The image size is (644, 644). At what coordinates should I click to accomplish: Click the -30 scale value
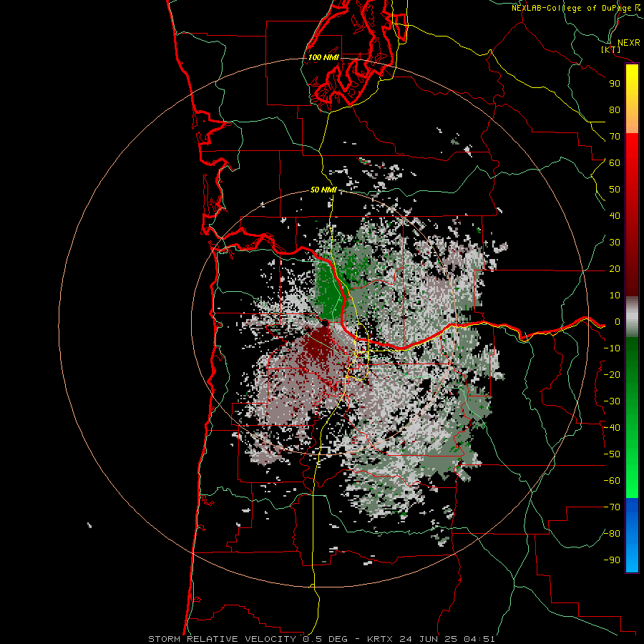pos(612,401)
